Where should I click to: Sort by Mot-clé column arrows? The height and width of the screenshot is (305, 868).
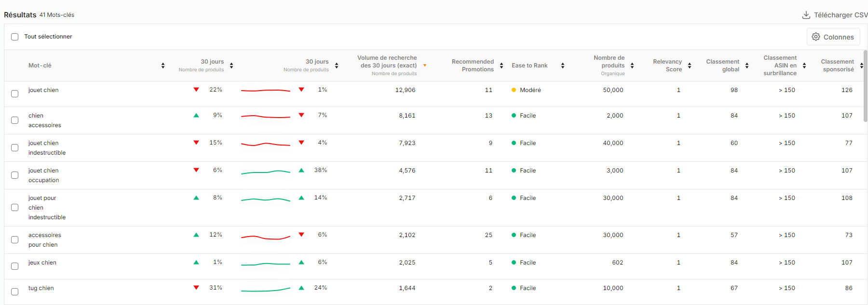(x=163, y=66)
